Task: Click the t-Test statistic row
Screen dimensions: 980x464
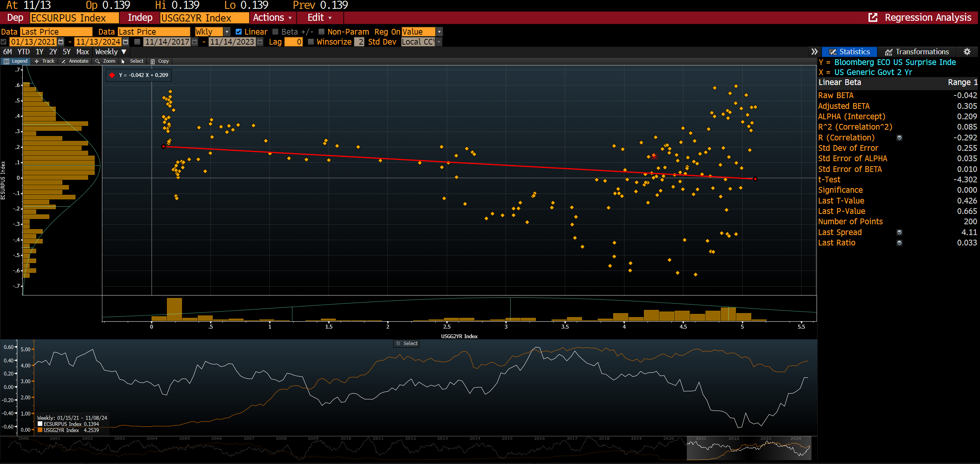Action: tap(898, 180)
